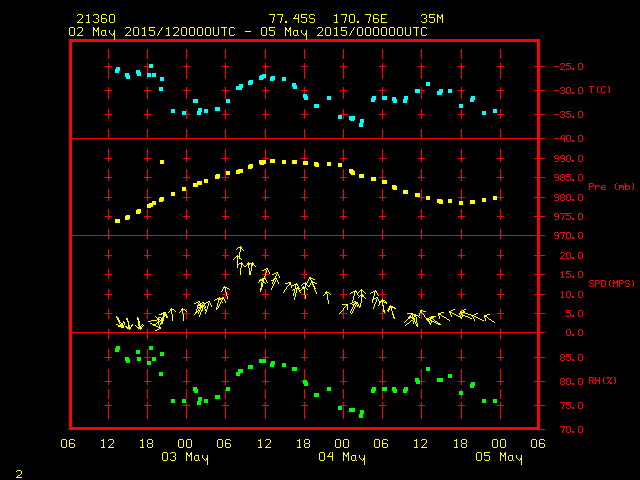
Task: Click the -30.0 temperature axis label
Action: [x=568, y=91]
